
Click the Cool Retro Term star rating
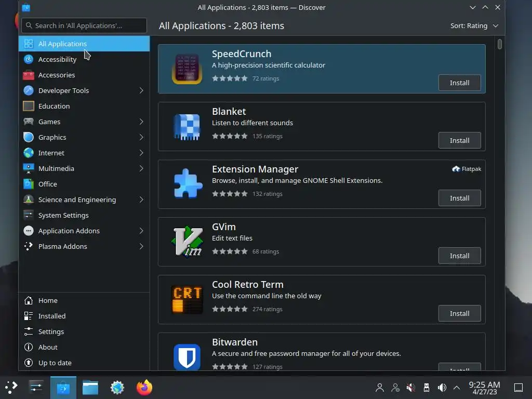click(x=230, y=309)
